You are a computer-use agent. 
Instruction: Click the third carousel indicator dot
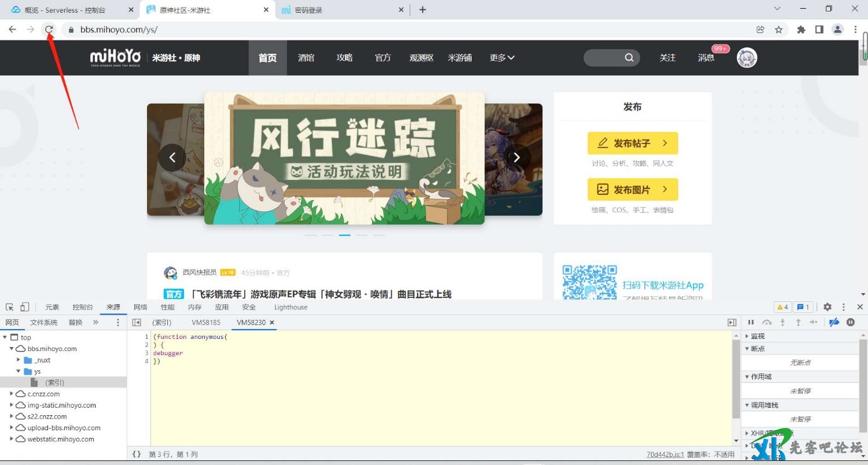[x=345, y=235]
